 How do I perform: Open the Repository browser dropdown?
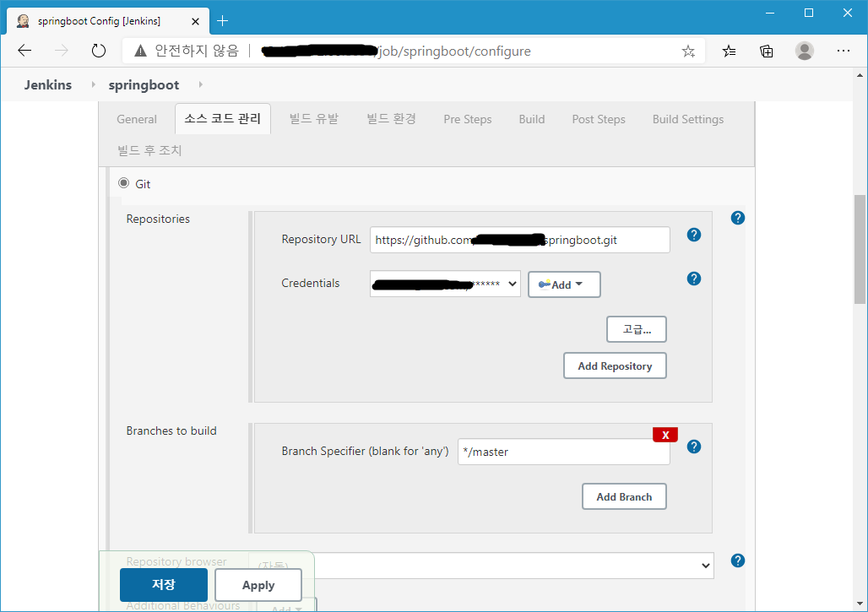pyautogui.click(x=481, y=566)
